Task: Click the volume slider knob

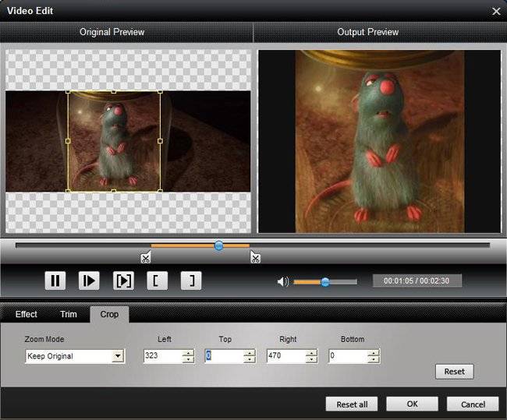Action: click(325, 282)
